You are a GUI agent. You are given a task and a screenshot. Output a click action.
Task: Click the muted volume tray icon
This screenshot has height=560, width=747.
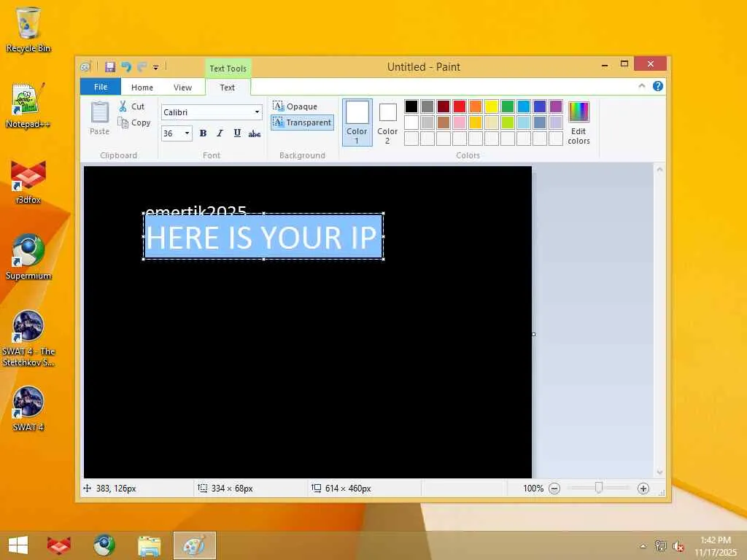tap(678, 546)
